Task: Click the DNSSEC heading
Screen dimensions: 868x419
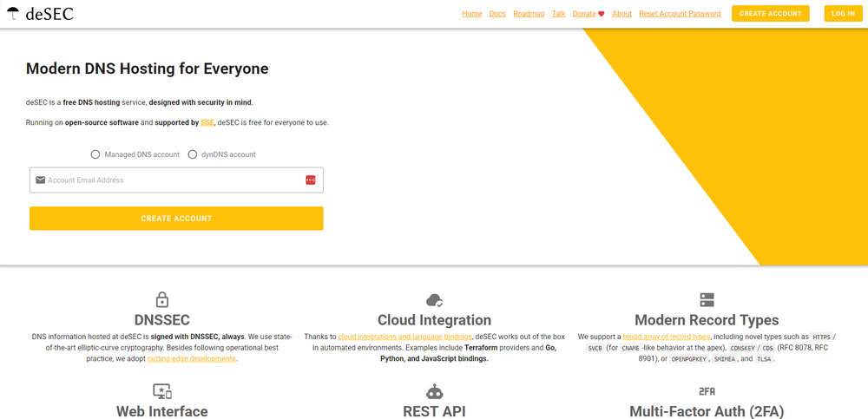Action: tap(161, 320)
